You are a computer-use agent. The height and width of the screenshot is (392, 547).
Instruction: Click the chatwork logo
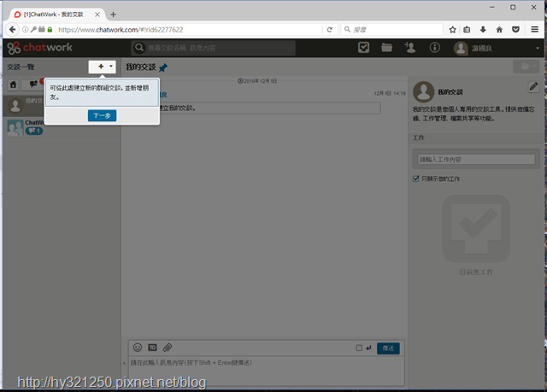[40, 48]
